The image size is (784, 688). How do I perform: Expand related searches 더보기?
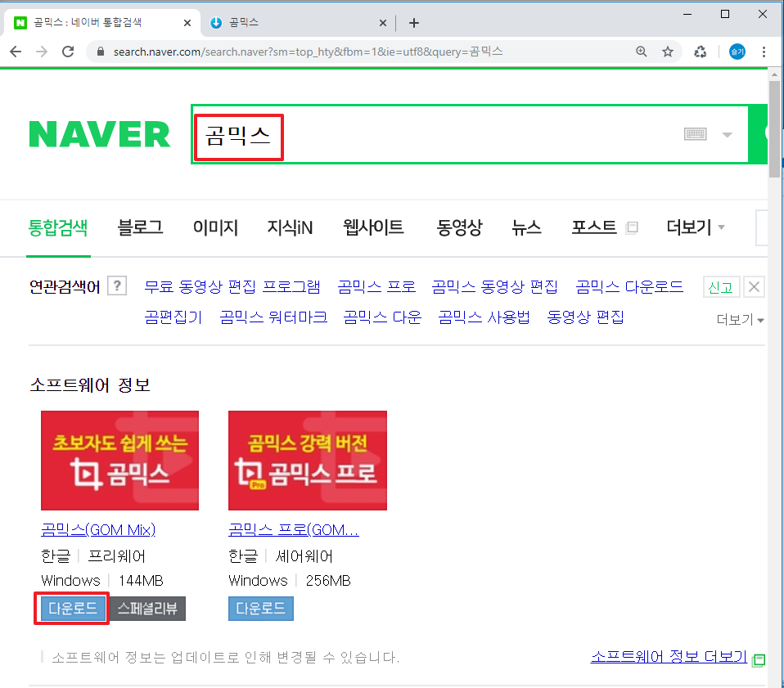(x=740, y=319)
